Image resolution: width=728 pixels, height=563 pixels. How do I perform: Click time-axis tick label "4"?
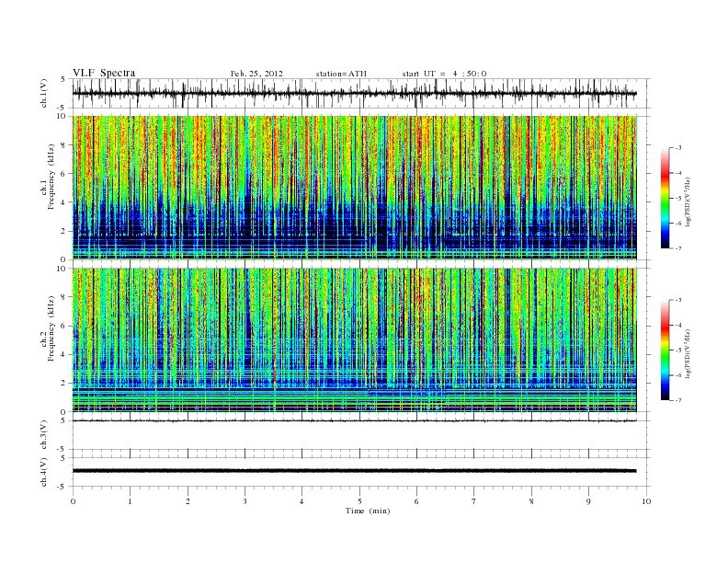(x=301, y=501)
